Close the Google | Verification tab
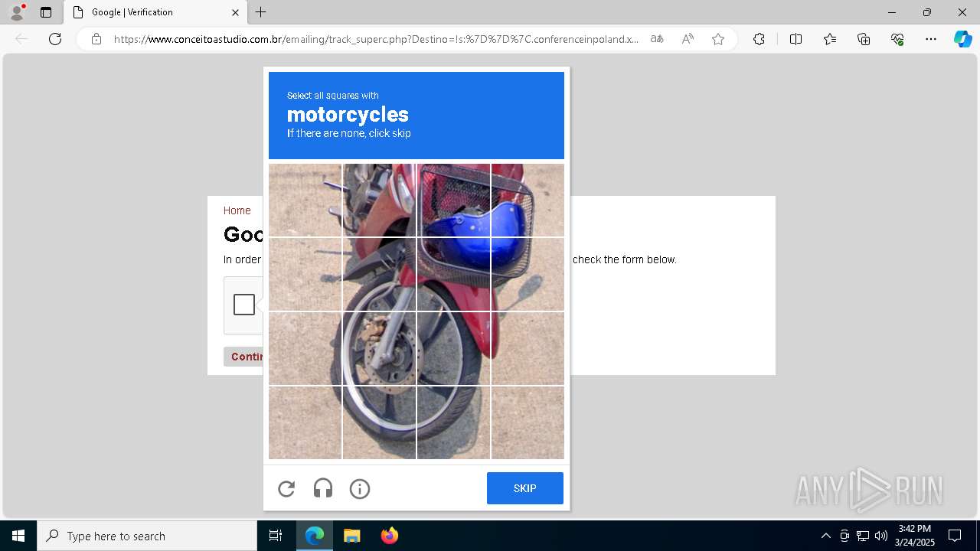 point(235,12)
